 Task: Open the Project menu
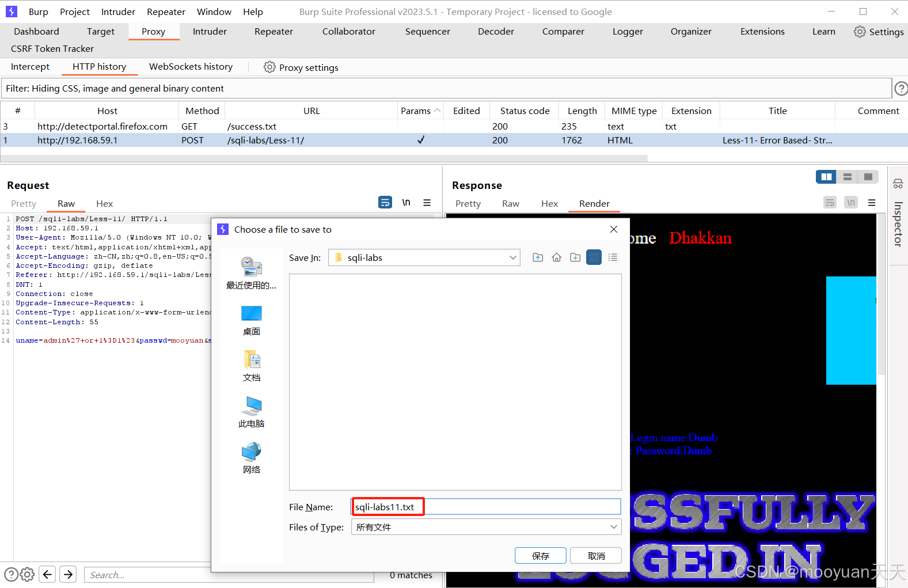pyautogui.click(x=75, y=12)
